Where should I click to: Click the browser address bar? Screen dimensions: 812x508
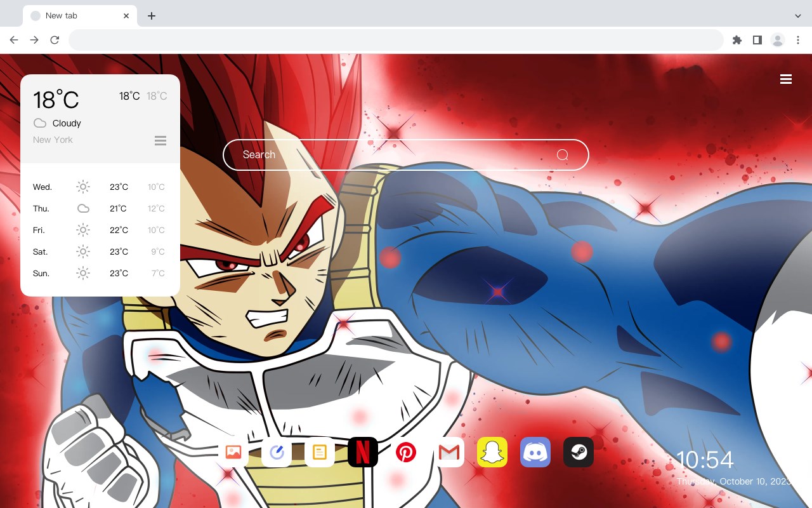396,40
